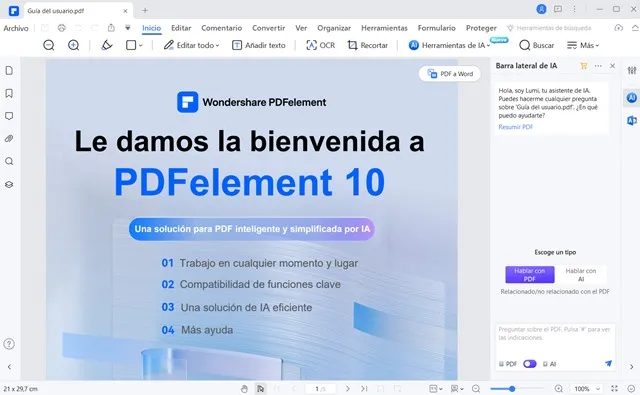Screen dimensions: 640x395
Task: Open the Herramientas tab
Action: 384,28
